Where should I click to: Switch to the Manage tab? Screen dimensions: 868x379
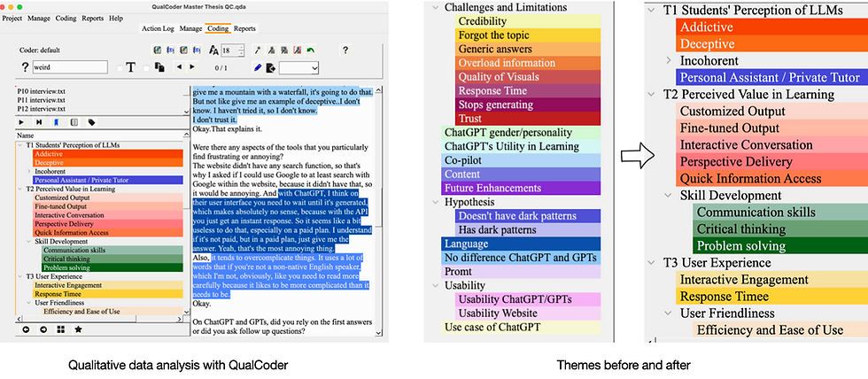(190, 28)
